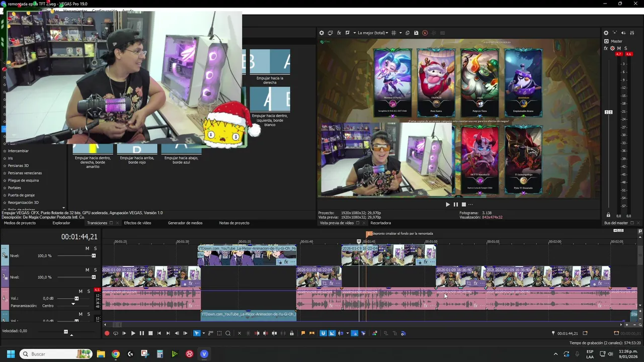Viewport: 644px width, 362px height.
Task: Select the Zoom magnifier tool
Action: 228,333
